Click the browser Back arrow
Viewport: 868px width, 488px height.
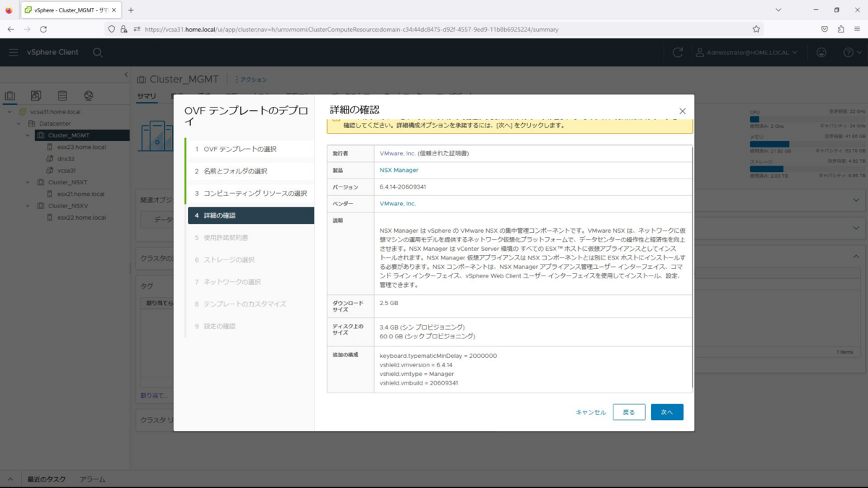[x=11, y=29]
